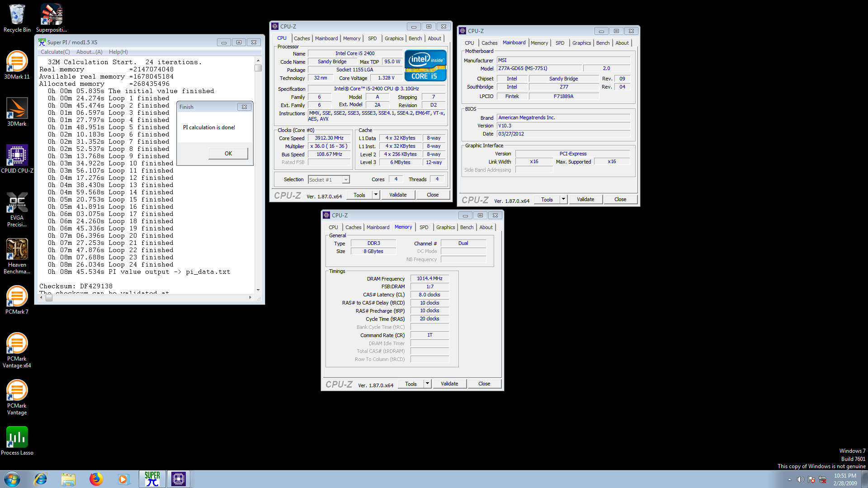Click the Loop 24 finished line
This screenshot has width=868, height=488.
pos(111,265)
